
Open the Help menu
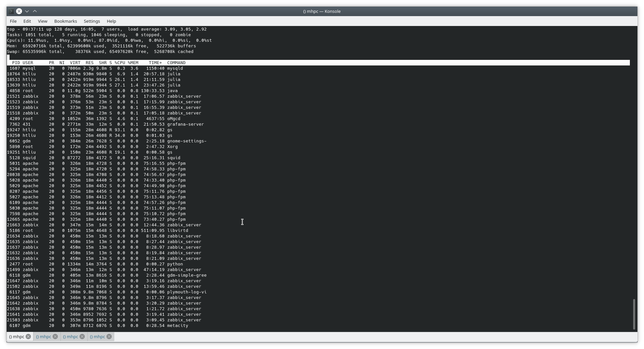pos(111,21)
